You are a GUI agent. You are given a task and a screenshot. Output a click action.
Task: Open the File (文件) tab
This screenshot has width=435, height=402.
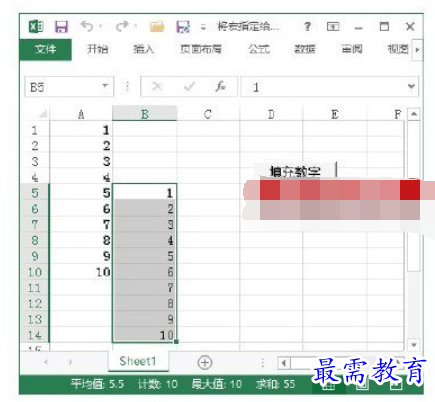click(45, 49)
